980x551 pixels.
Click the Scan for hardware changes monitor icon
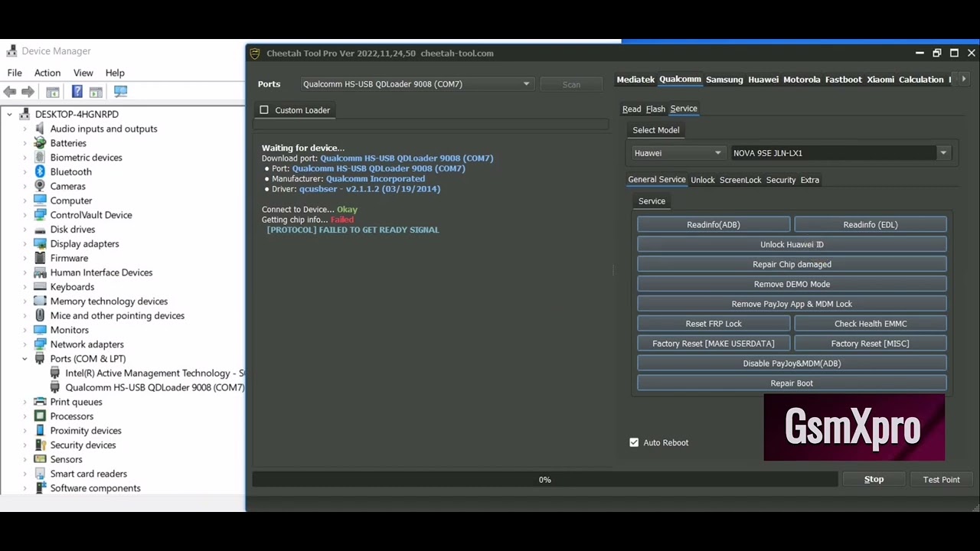coord(120,92)
